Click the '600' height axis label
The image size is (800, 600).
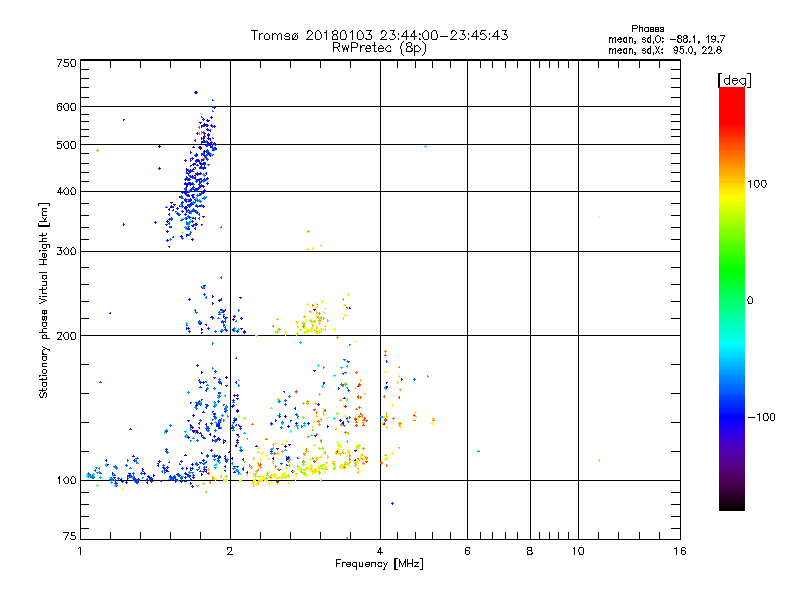(x=66, y=107)
